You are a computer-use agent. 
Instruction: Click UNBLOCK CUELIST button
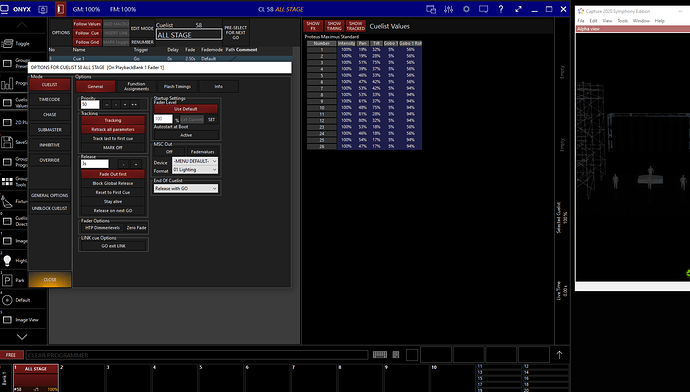coord(50,208)
